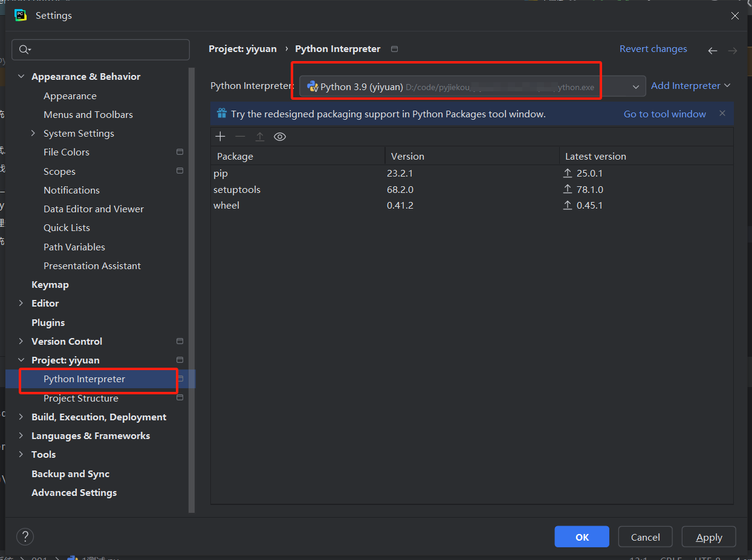Click the pip upgrade arrow icon
The image size is (752, 560).
click(568, 173)
